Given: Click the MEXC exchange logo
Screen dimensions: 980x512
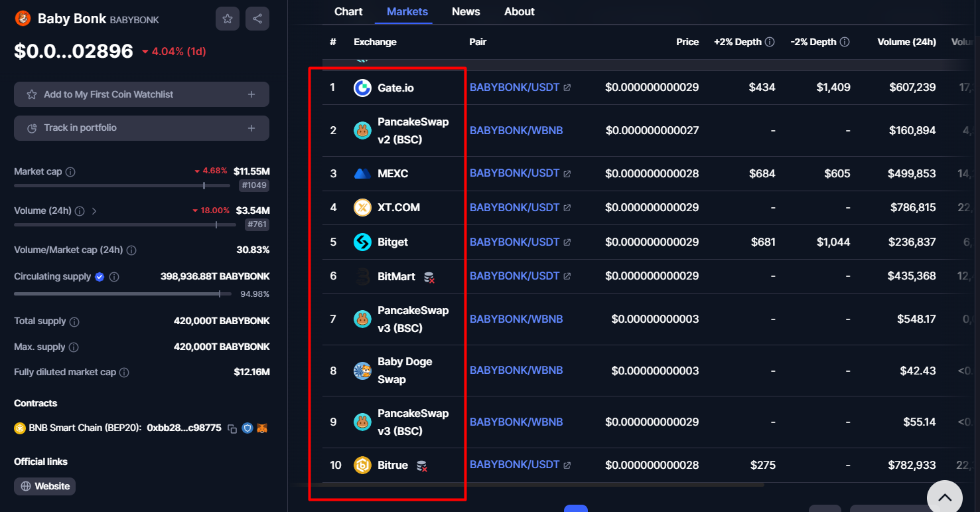Looking at the screenshot, I should (x=362, y=174).
